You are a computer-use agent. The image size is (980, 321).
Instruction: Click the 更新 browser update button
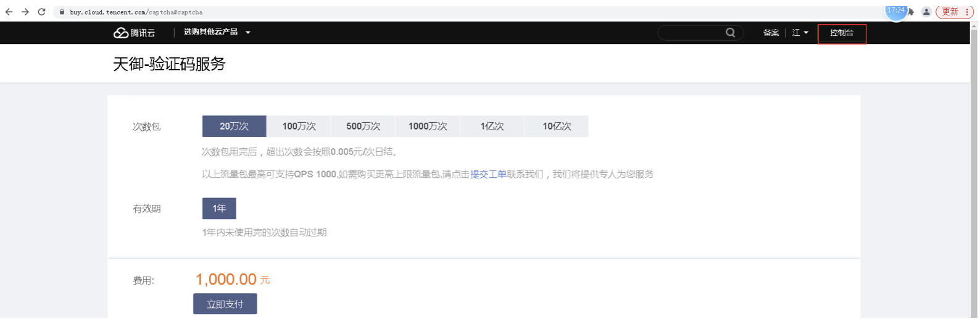(x=950, y=12)
